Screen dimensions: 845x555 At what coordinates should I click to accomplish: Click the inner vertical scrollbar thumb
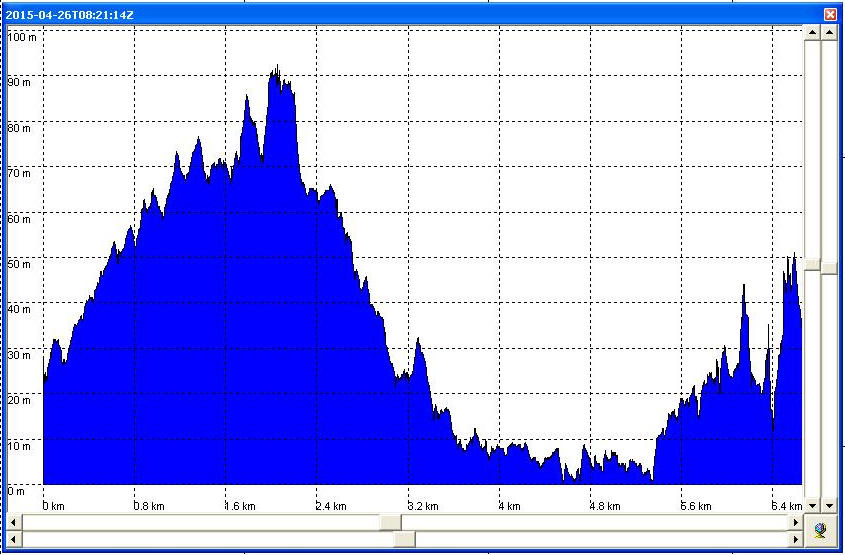(812, 264)
